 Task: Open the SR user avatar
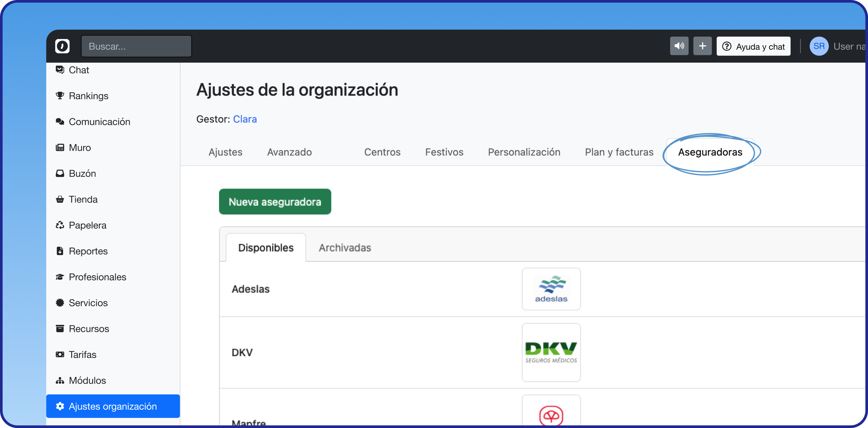[x=819, y=46]
